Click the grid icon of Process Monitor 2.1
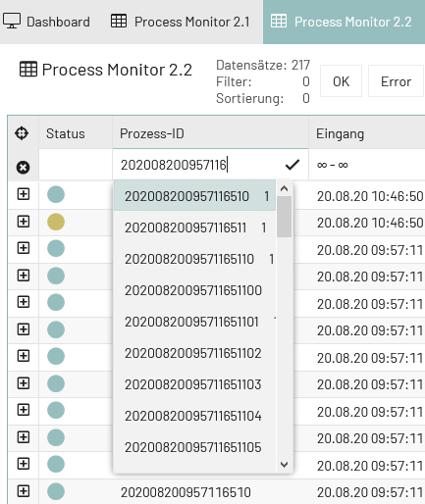The width and height of the screenshot is (425, 504). (x=119, y=21)
